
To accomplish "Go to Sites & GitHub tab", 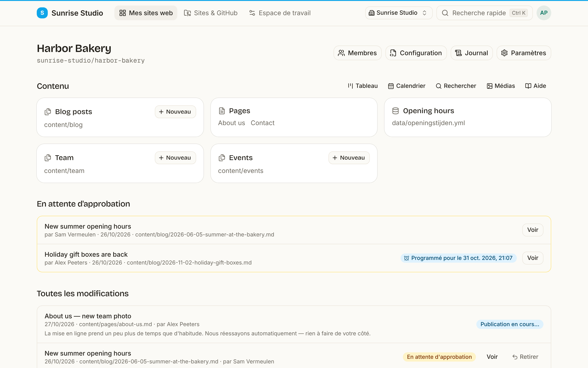I will coord(211,13).
